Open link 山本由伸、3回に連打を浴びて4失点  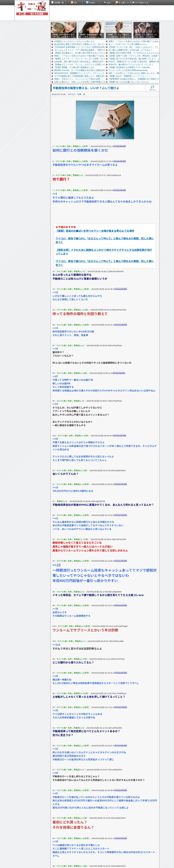pos(79,62)
